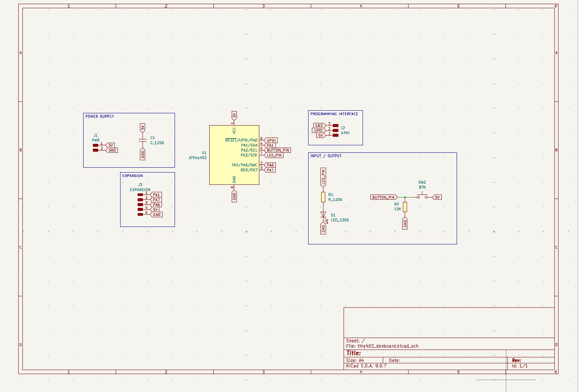
Task: Select the 5V label above capacitor C1
Action: (143, 128)
